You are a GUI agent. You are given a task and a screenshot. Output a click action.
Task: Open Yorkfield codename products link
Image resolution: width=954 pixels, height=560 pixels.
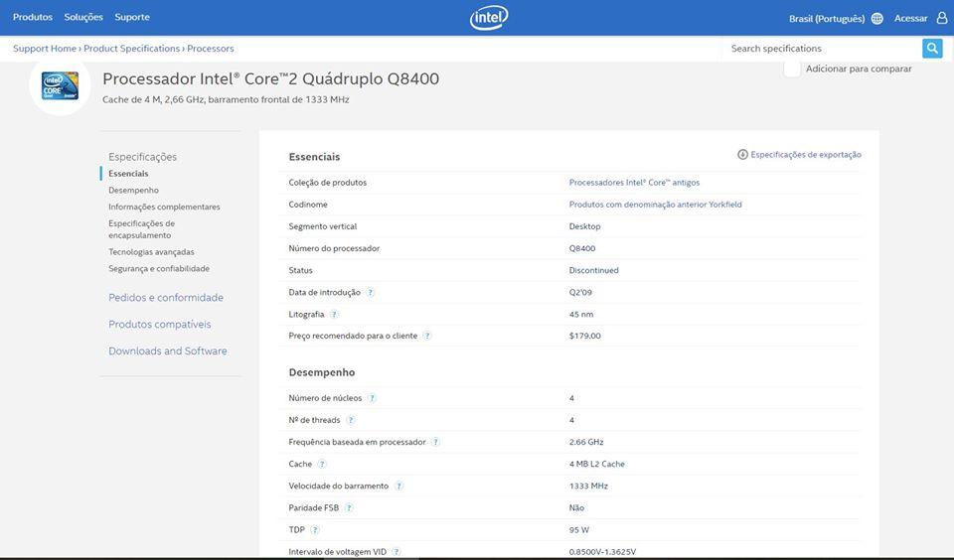(x=655, y=205)
